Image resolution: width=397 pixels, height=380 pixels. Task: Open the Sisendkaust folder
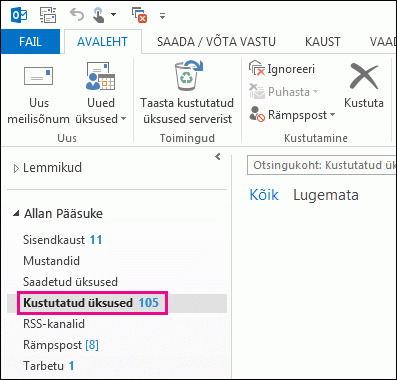[x=63, y=240]
